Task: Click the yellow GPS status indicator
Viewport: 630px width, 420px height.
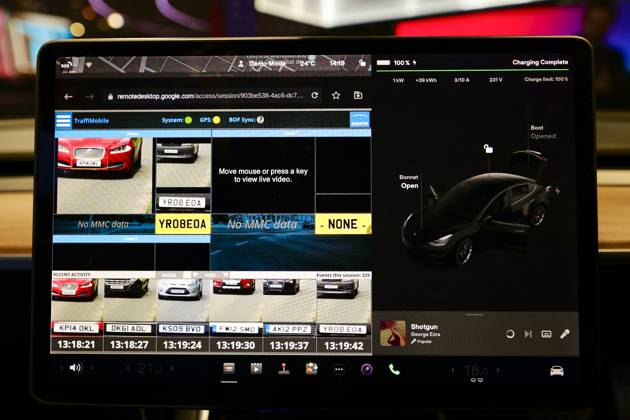Action: [216, 120]
